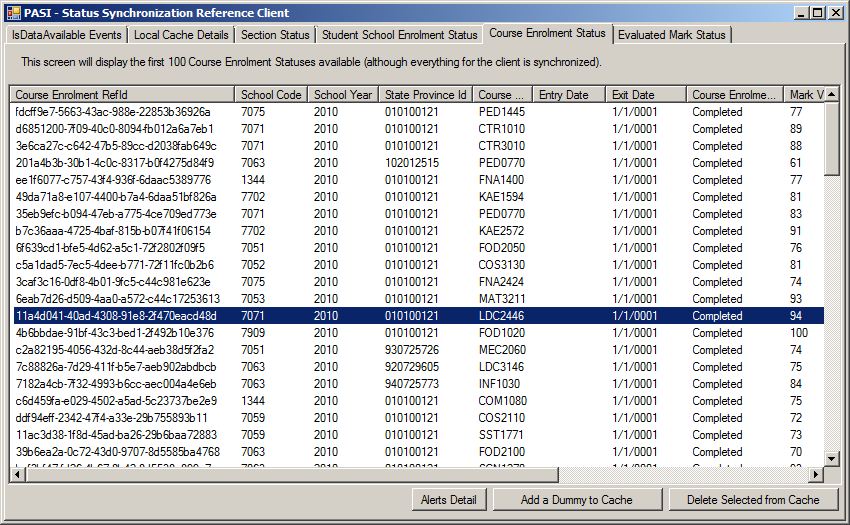Viewport: 850px width, 525px height.
Task: Click the Exit Date column header
Action: (646, 95)
